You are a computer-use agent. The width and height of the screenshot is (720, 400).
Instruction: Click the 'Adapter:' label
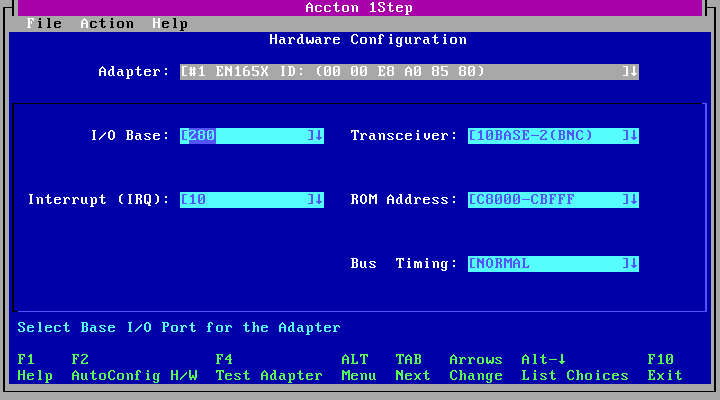(134, 72)
